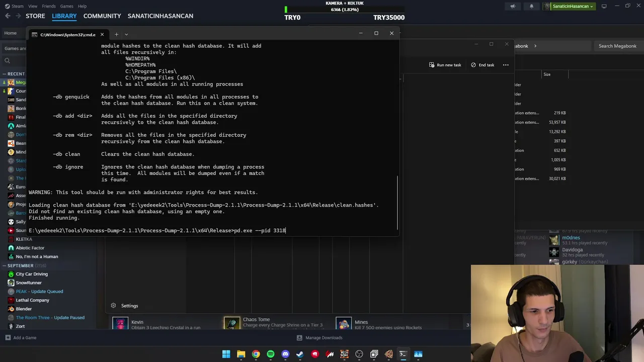Open Discord from the taskbar
Screen dimensions: 644x362
tap(285, 354)
